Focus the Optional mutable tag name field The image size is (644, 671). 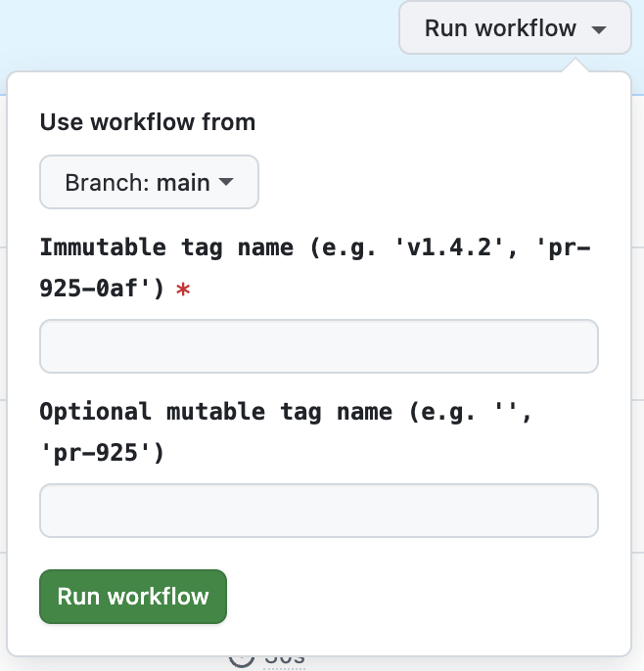point(319,511)
